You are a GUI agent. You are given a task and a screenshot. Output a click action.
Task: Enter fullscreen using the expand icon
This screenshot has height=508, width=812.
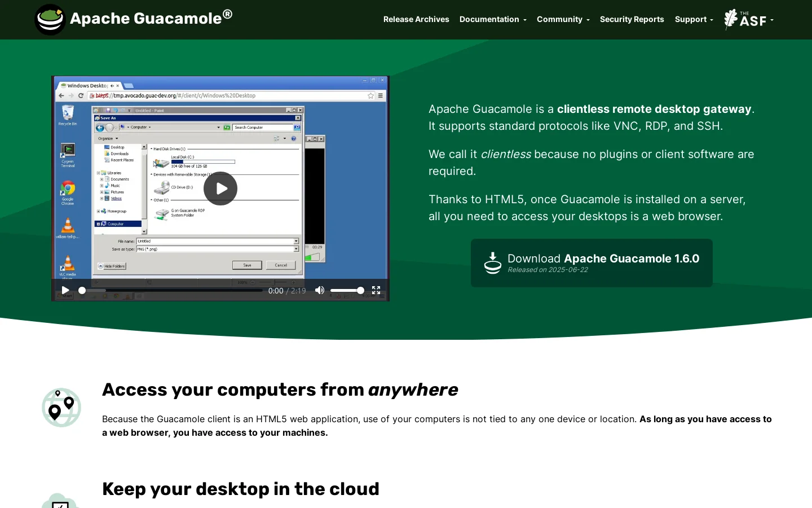376,290
